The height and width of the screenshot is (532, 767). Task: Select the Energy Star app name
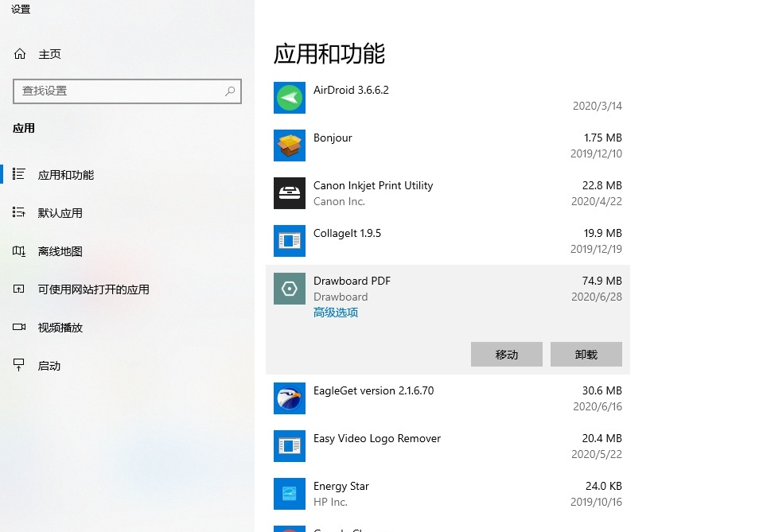pos(341,486)
